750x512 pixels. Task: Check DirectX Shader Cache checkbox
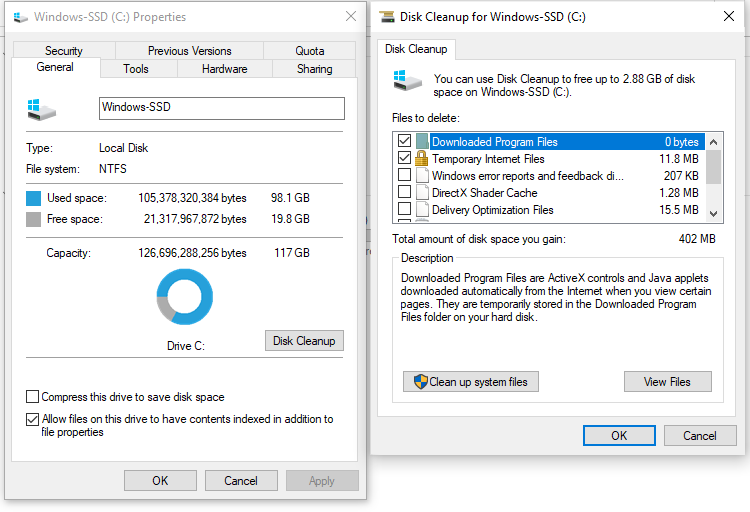pyautogui.click(x=404, y=192)
